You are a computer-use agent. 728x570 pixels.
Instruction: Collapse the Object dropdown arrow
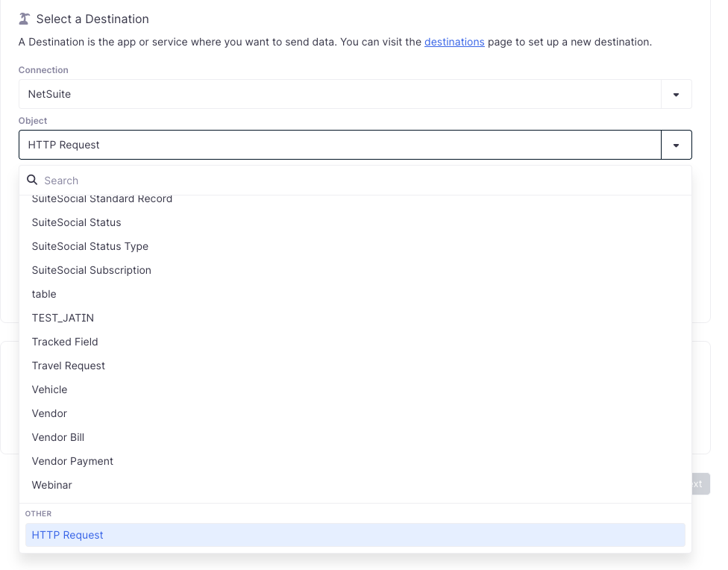click(x=676, y=145)
